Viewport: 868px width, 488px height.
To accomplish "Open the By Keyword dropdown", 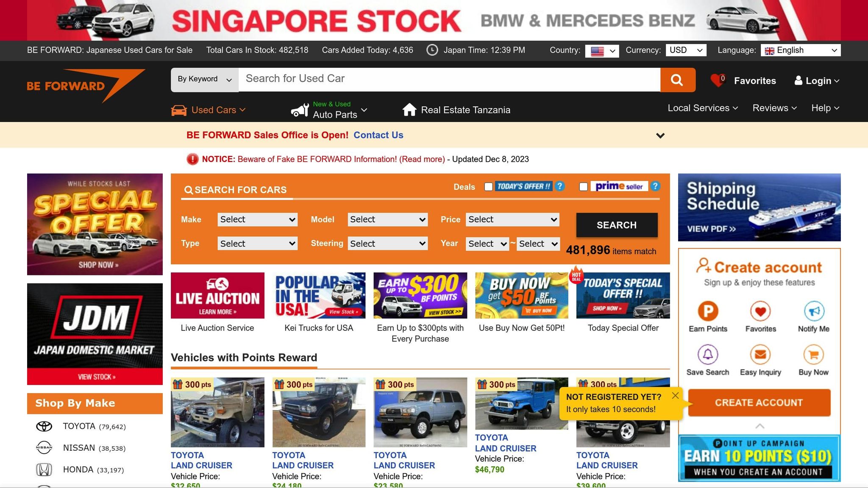I will point(205,80).
